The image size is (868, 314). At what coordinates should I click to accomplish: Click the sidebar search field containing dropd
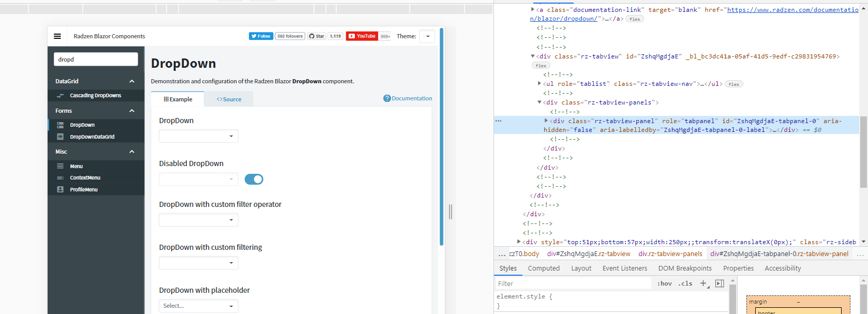pos(96,59)
